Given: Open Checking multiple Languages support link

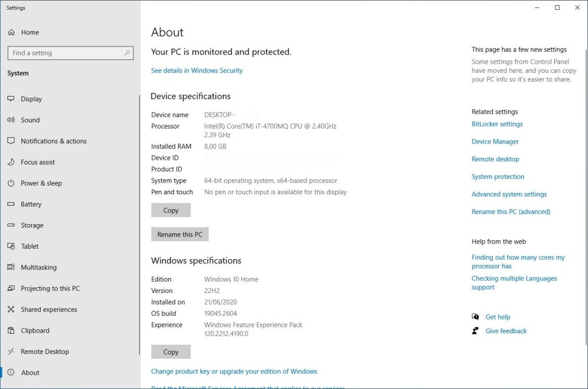Looking at the screenshot, I should 514,283.
